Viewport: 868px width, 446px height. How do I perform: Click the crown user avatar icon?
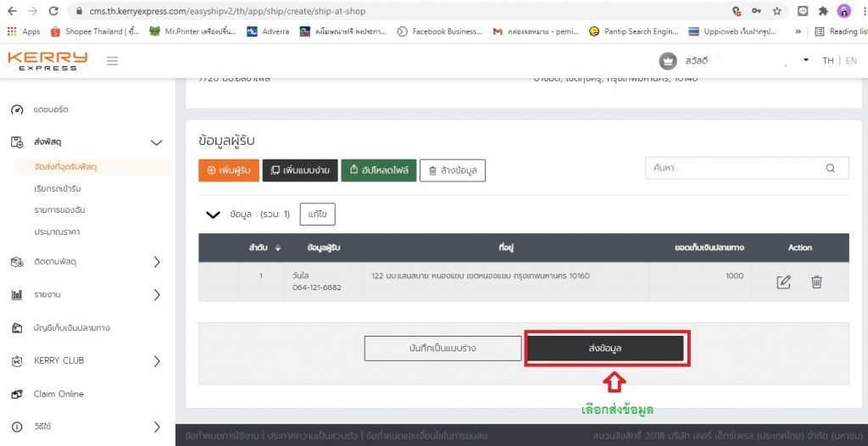pyautogui.click(x=668, y=61)
